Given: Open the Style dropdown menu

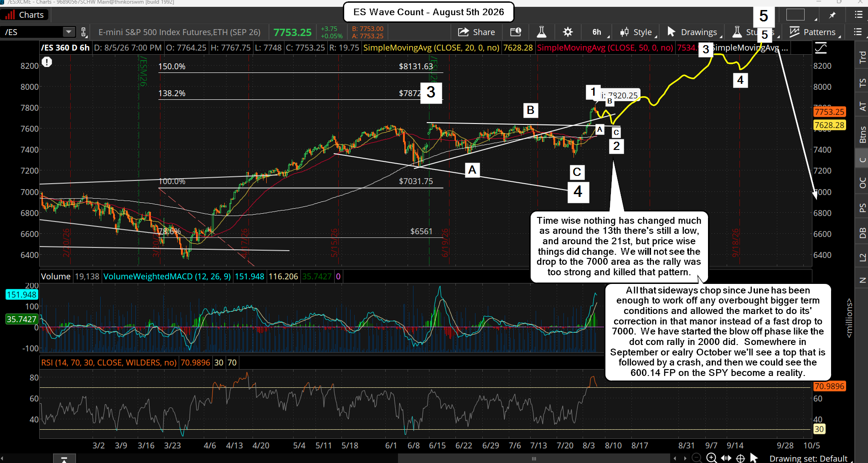Looking at the screenshot, I should [638, 32].
